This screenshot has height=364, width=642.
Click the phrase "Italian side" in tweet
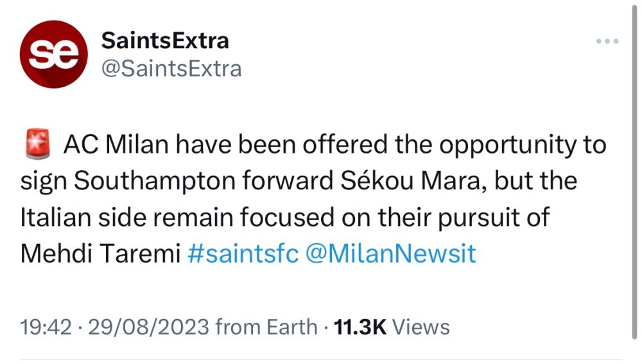pyautogui.click(x=82, y=217)
